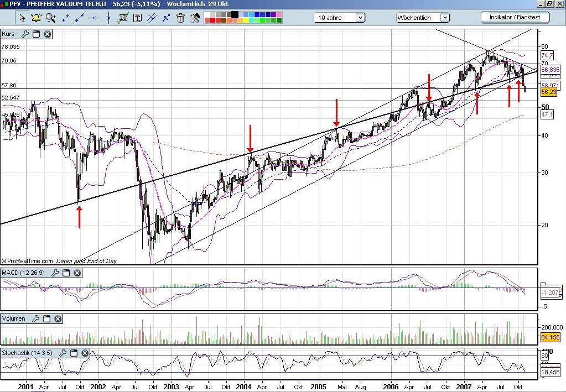Select the arrow pointer tool

tap(22, 18)
